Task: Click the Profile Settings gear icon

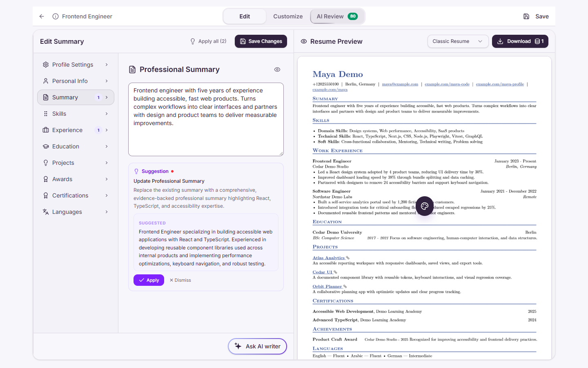Action: [46, 65]
